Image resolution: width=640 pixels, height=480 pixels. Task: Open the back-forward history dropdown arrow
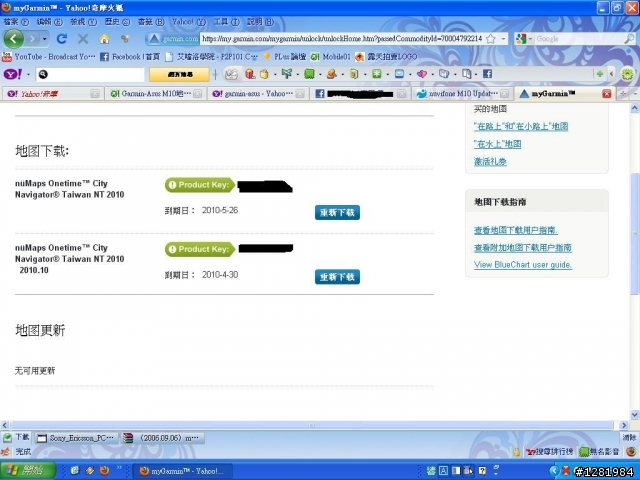[x=44, y=39]
